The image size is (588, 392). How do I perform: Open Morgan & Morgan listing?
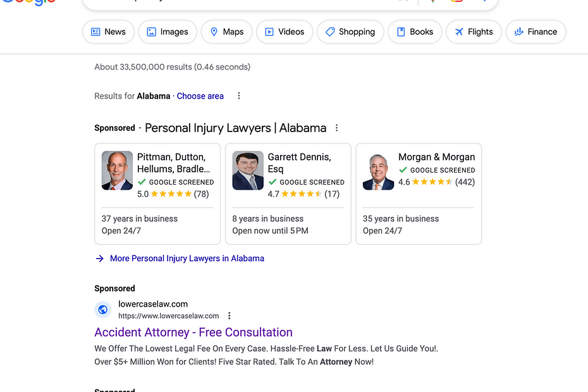(436, 157)
